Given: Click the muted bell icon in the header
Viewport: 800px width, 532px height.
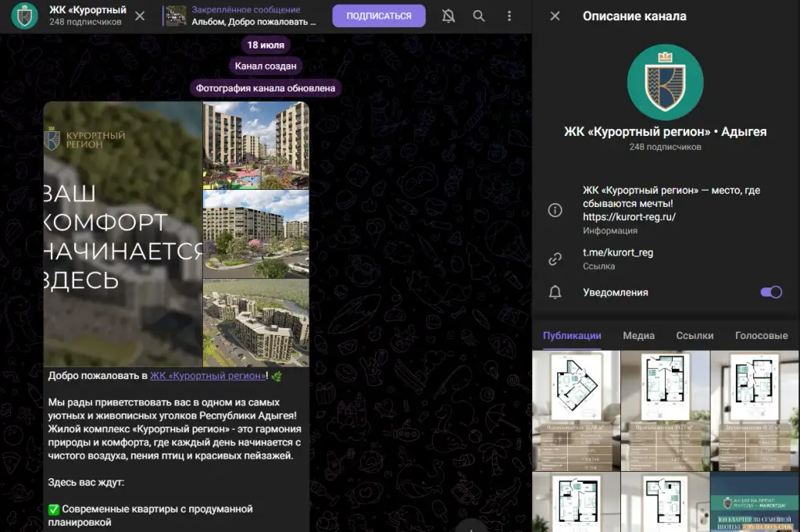Looking at the screenshot, I should coord(448,16).
